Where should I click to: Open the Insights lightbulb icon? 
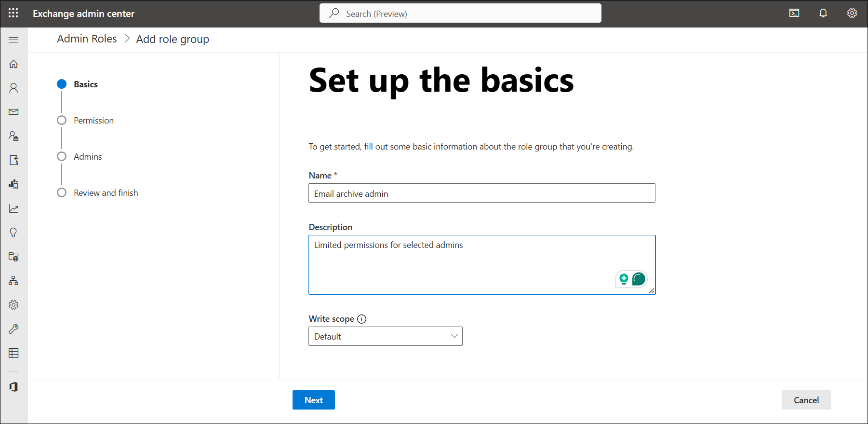pos(13,233)
